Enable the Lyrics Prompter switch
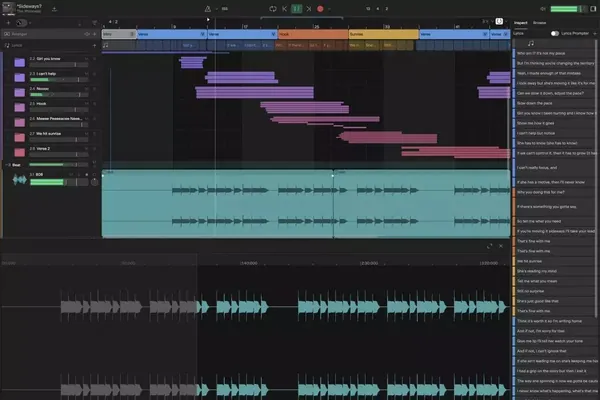This screenshot has width=600, height=400. (554, 33)
